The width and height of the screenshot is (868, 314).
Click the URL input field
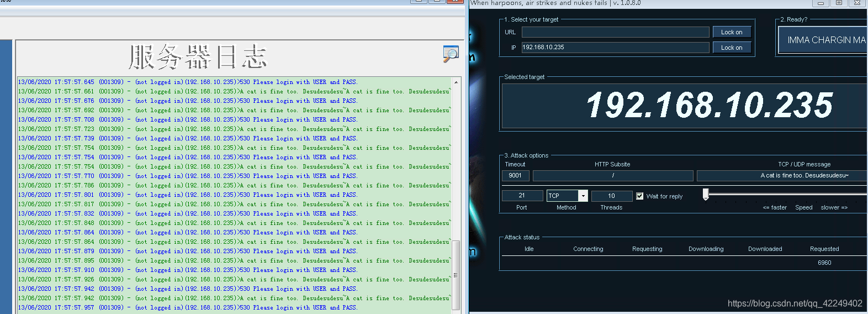615,32
